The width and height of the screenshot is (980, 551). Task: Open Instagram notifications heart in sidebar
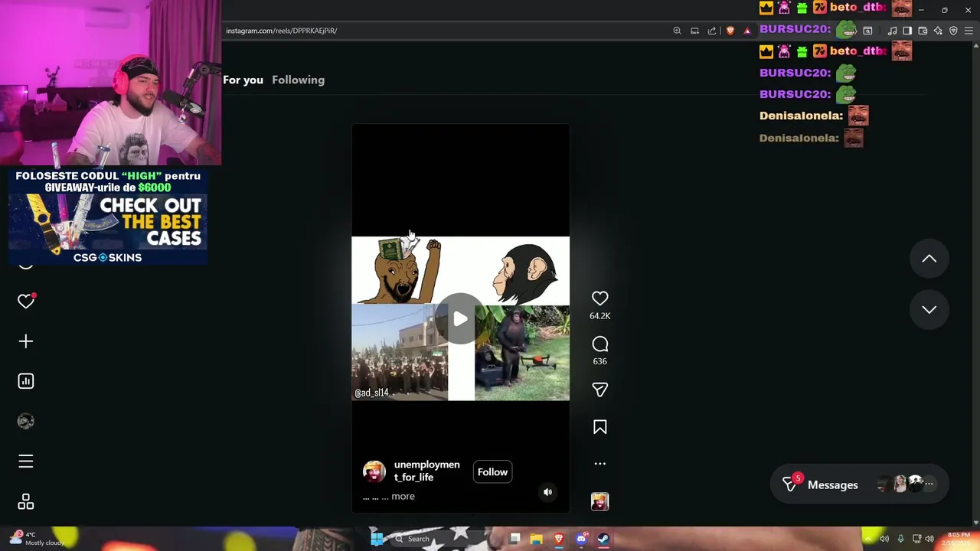coord(26,302)
